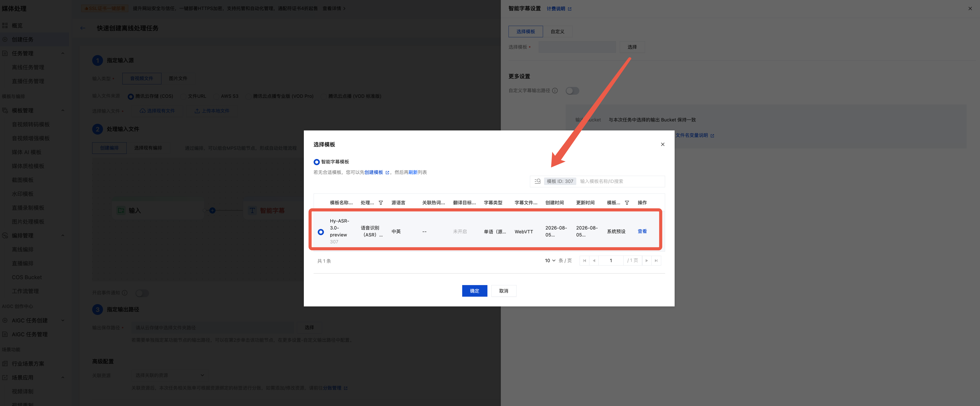Select the 智能字幕模板 radio button

(316, 162)
